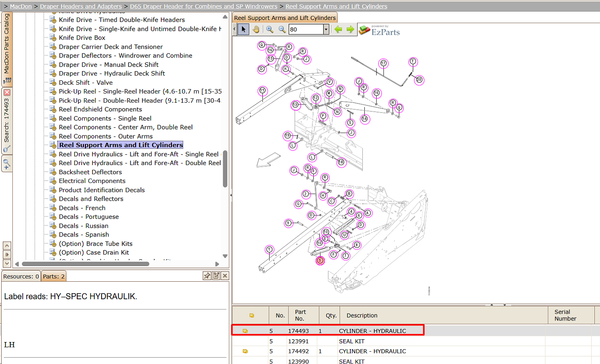Select the Reel Support Arms and Lift Cylinders diagram tab
Image resolution: width=600 pixels, height=364 pixels.
click(x=285, y=18)
